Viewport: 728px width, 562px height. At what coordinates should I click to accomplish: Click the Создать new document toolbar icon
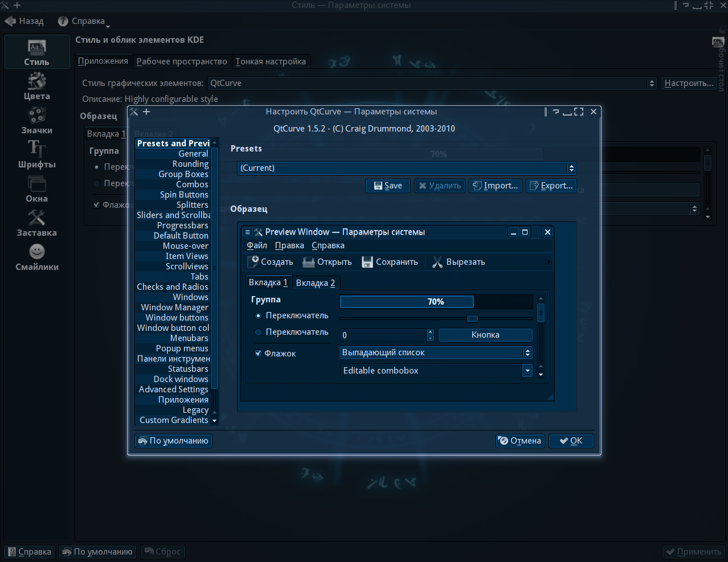[253, 262]
